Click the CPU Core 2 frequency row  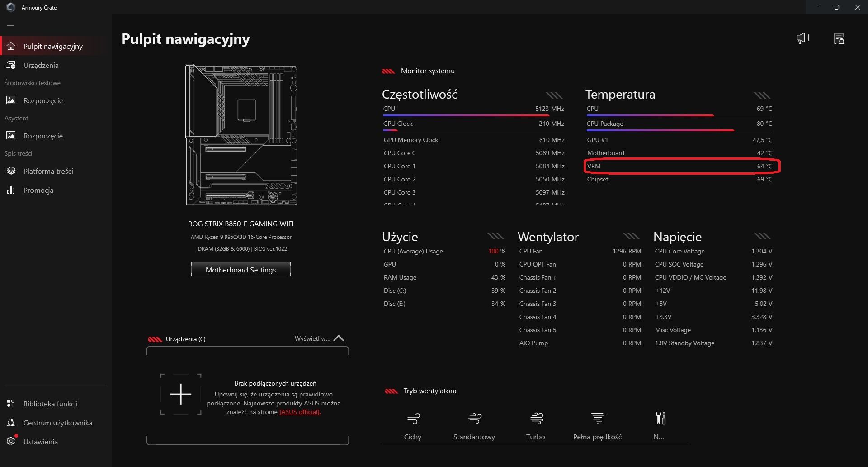coord(474,179)
